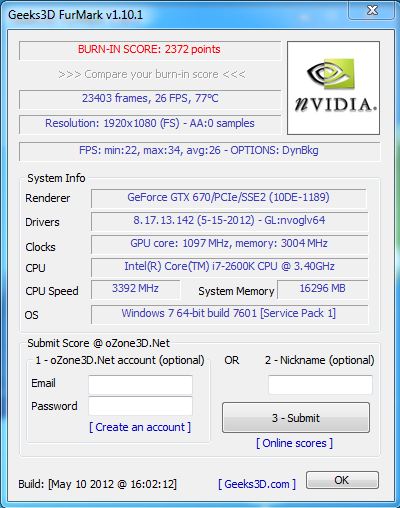Click the 8.17.13.142 drivers value
Screen dimensions: 400x508
tap(229, 220)
